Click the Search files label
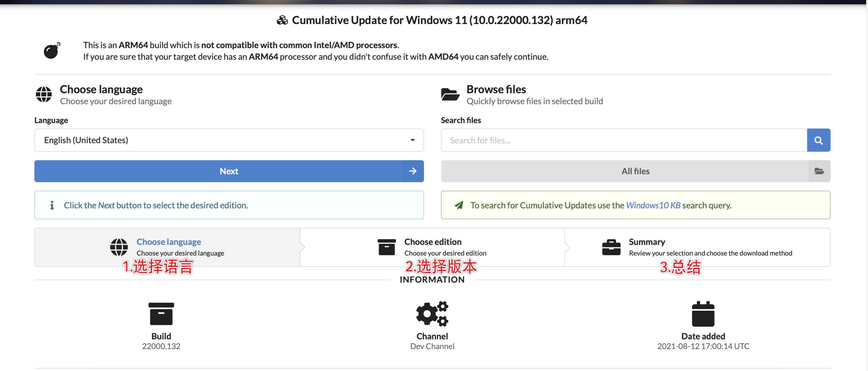Screen dimensions: 868x371 pos(460,120)
